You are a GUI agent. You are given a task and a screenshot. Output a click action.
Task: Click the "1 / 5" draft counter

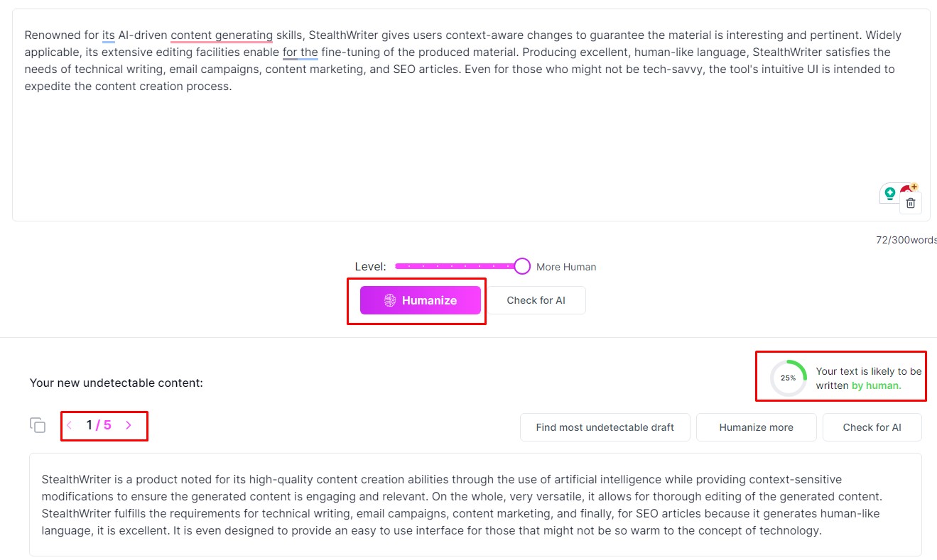click(99, 425)
